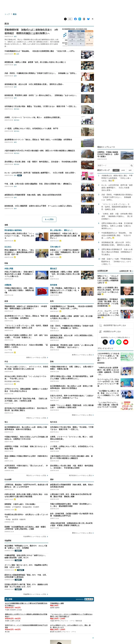Click the 反応 reaction button

tap(70, 19)
